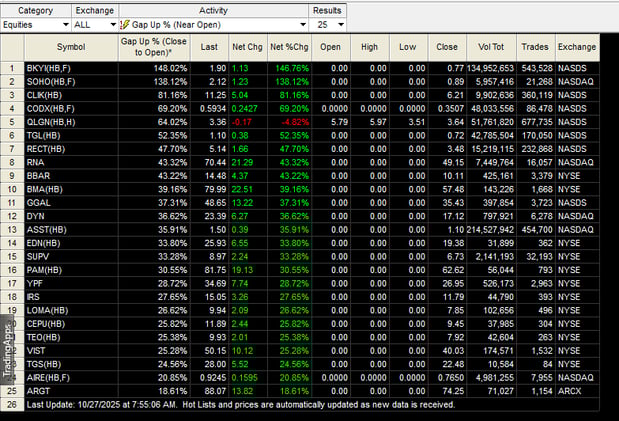619x421 pixels.
Task: Click QLGN open price 5.79
Action: pos(340,122)
